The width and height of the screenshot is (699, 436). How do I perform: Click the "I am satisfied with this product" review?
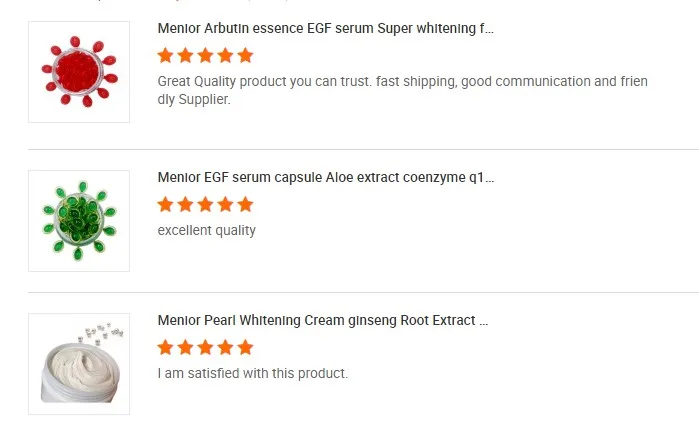(253, 374)
